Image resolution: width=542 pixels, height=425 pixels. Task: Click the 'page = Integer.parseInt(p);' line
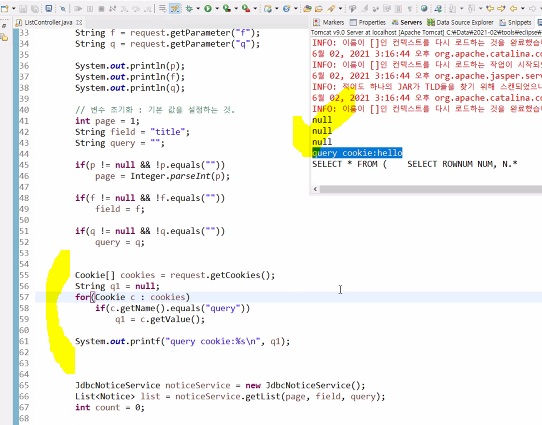[162, 176]
